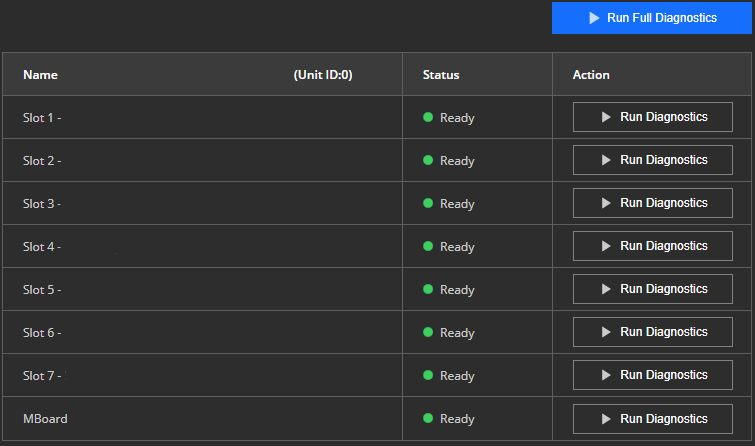This screenshot has width=755, height=446.
Task: Click the Run Full Diagnostics button
Action: (x=651, y=18)
